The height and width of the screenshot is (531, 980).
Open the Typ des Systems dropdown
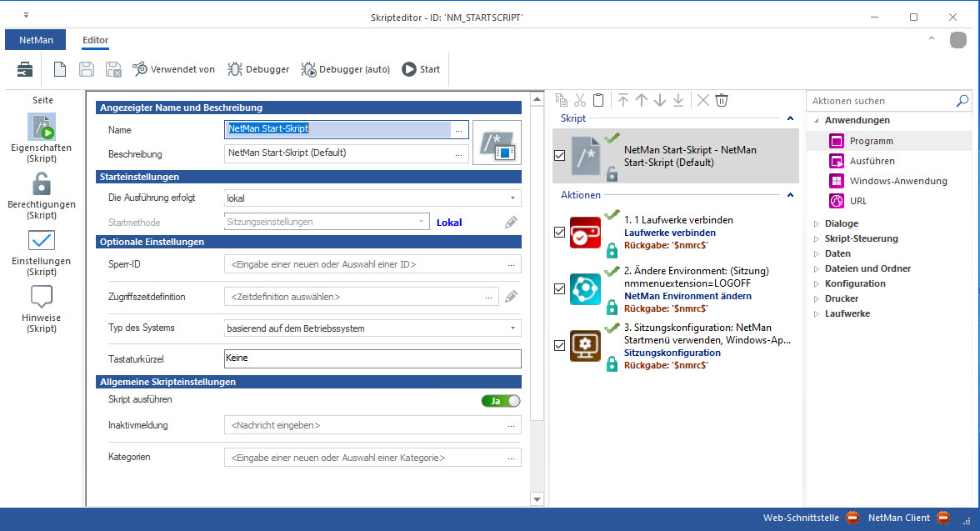pos(372,328)
